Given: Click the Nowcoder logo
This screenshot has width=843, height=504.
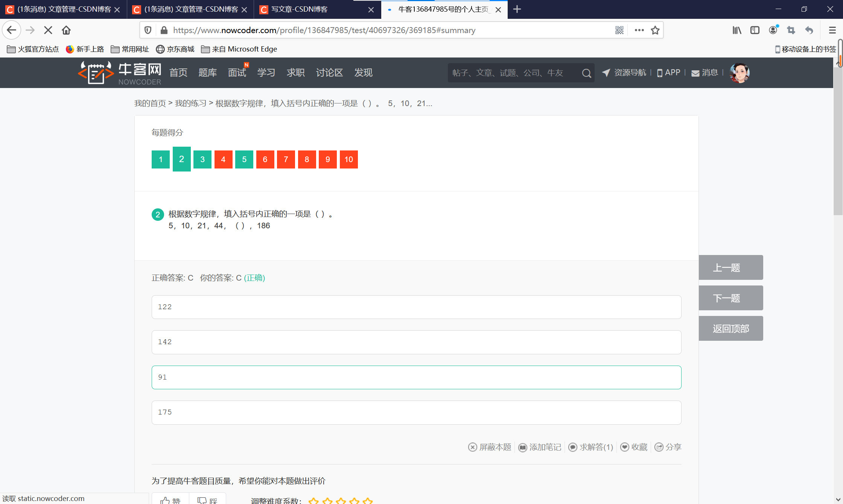Looking at the screenshot, I should tap(120, 73).
